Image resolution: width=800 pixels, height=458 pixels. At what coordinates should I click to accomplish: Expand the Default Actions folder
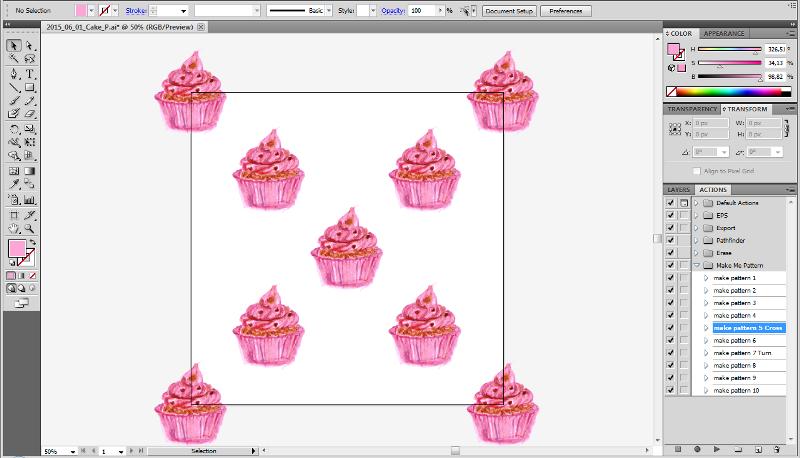[x=696, y=202]
